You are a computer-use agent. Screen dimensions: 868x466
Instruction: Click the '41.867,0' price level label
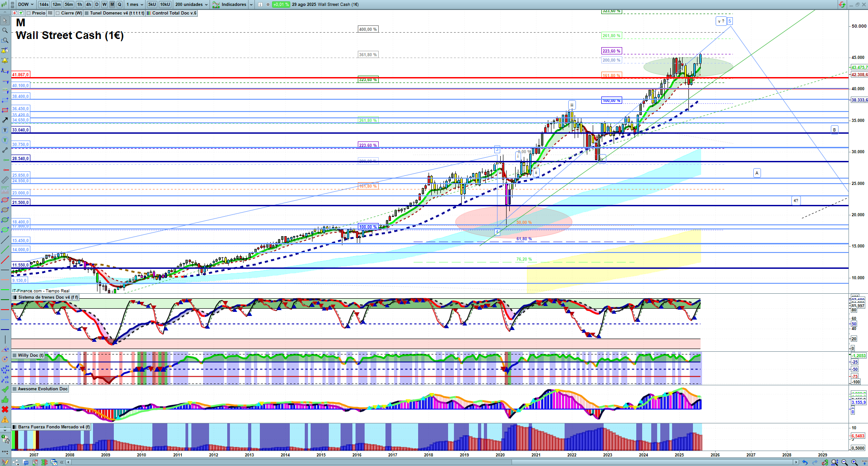[21, 75]
